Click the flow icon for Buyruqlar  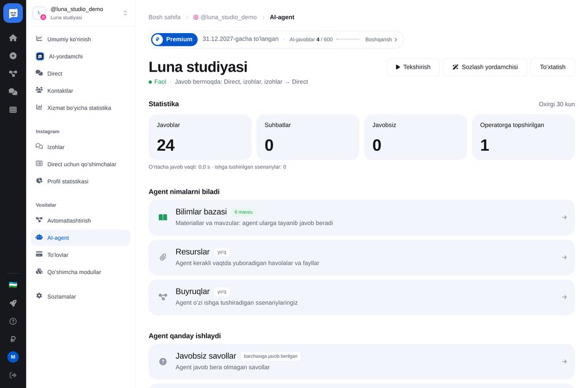163,297
